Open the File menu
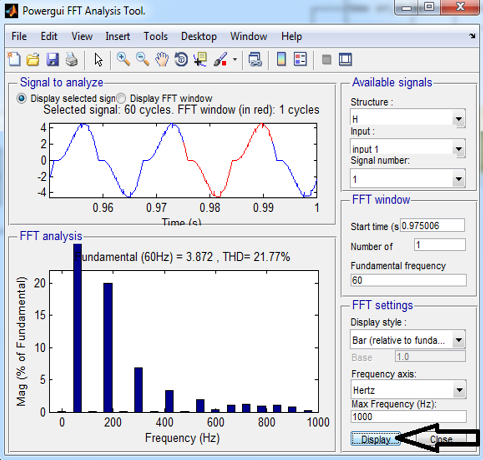The width and height of the screenshot is (483, 460). tap(19, 36)
